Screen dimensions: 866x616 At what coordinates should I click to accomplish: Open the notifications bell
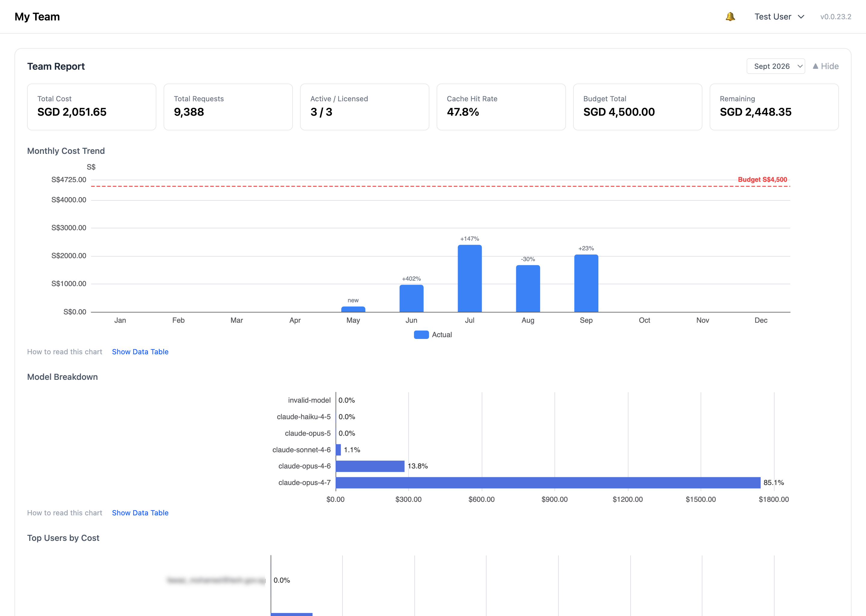click(730, 17)
